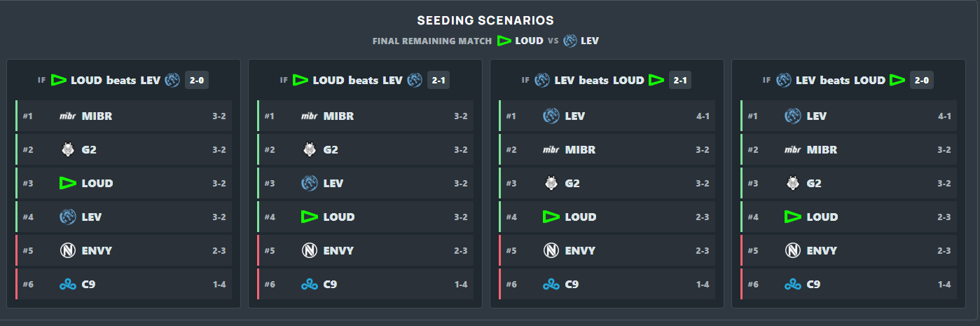The image size is (980, 326).
Task: Click the 2-1 badge in LEV beats LOUD header
Action: pos(680,80)
